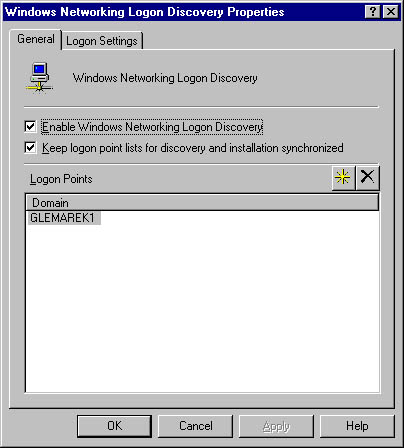Add a new logon point with starburst icon

343,178
